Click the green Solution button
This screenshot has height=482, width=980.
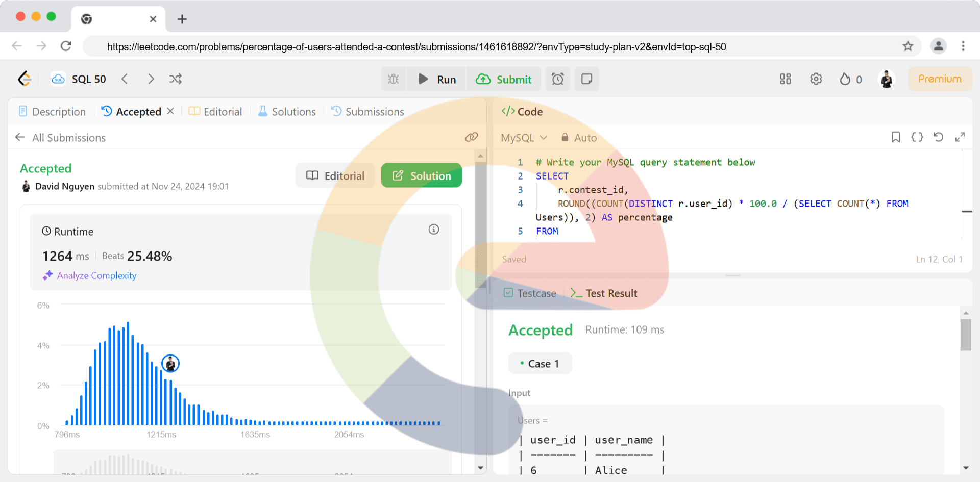(x=421, y=175)
